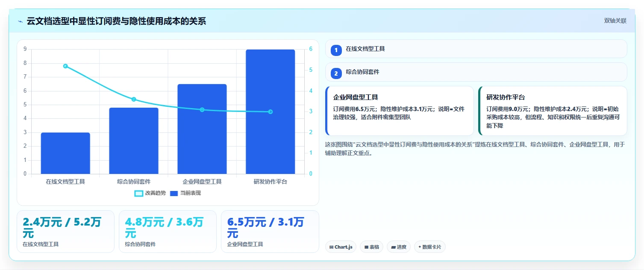Click the line point above 在线文档型工具

pos(65,66)
